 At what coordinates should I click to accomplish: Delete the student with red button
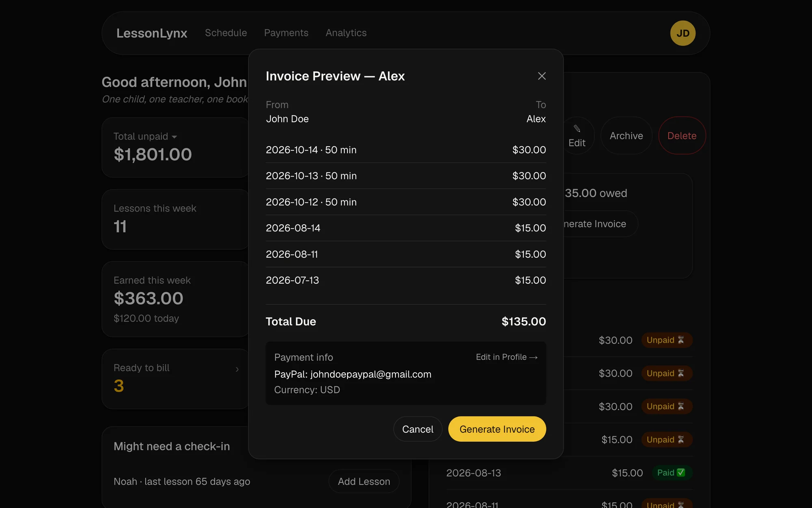pyautogui.click(x=682, y=136)
